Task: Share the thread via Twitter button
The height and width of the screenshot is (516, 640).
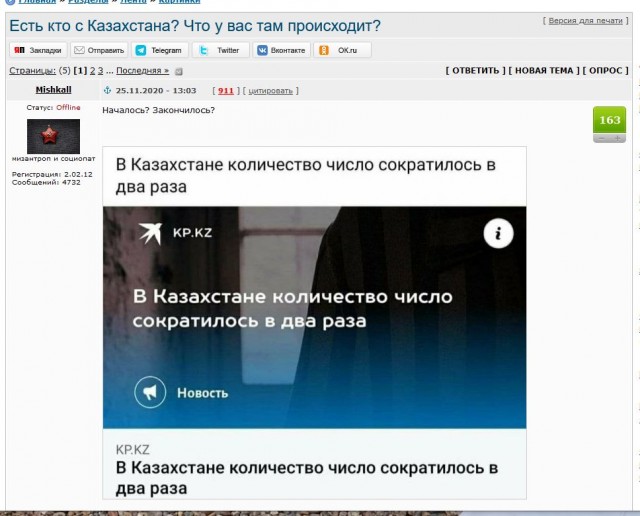Action: [221, 50]
